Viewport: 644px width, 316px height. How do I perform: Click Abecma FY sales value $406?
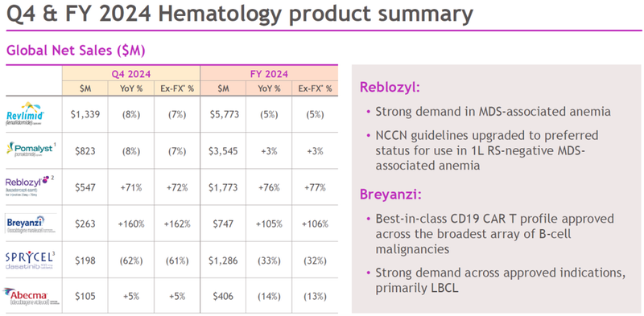pos(223,297)
